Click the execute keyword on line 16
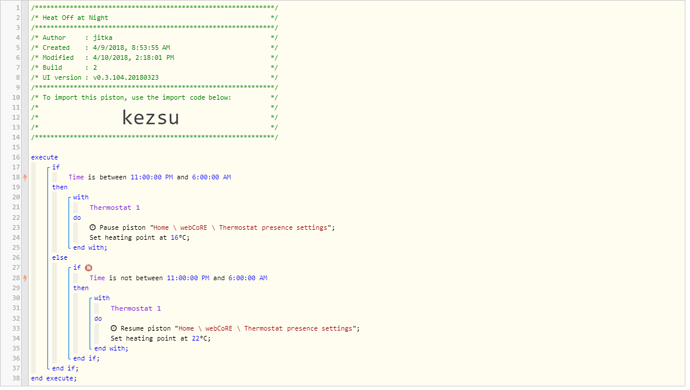Viewport: 690px width, 390px height. tap(44, 157)
